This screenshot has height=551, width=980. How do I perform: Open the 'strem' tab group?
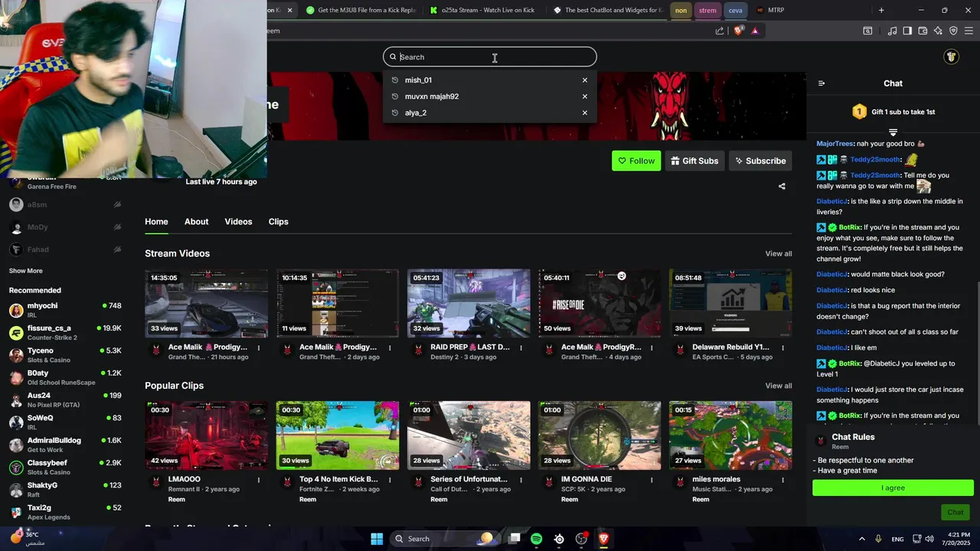707,10
